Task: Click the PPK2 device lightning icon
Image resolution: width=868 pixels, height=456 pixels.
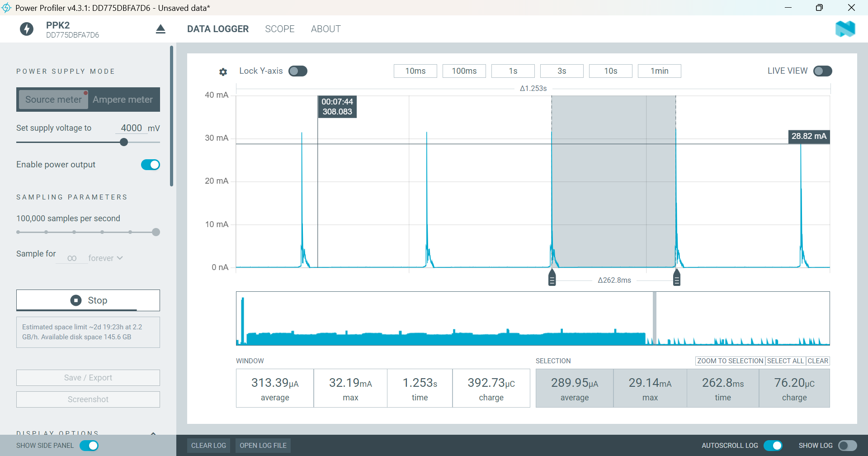Action: (x=27, y=29)
